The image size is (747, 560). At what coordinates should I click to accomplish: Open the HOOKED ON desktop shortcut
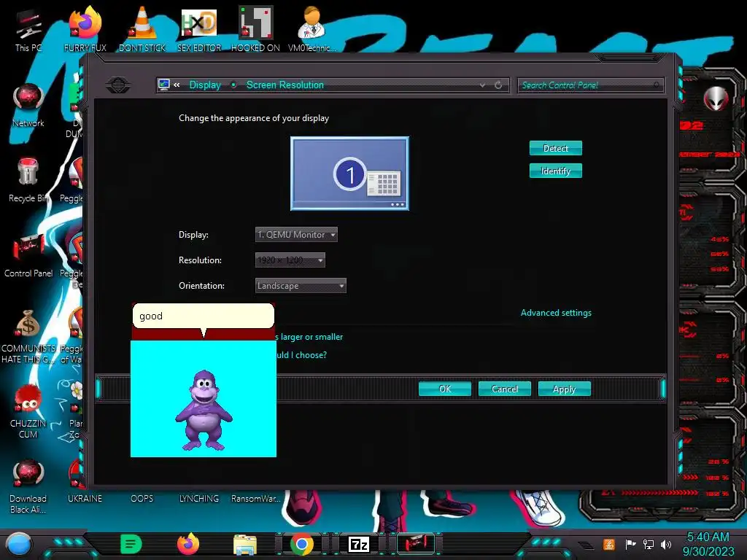[x=255, y=29]
